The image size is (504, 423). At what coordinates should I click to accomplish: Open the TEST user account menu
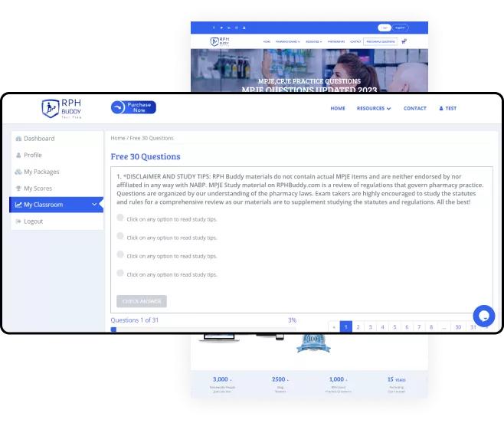point(447,109)
